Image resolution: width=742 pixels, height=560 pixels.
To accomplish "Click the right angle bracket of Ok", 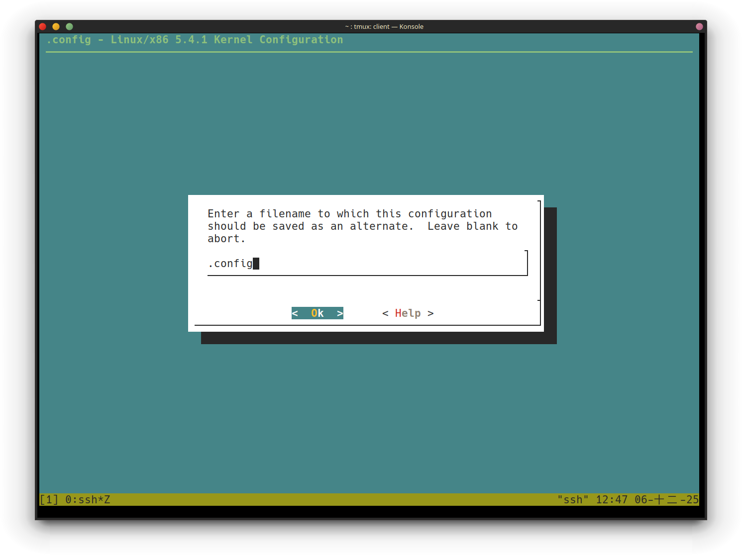I will click(x=340, y=313).
